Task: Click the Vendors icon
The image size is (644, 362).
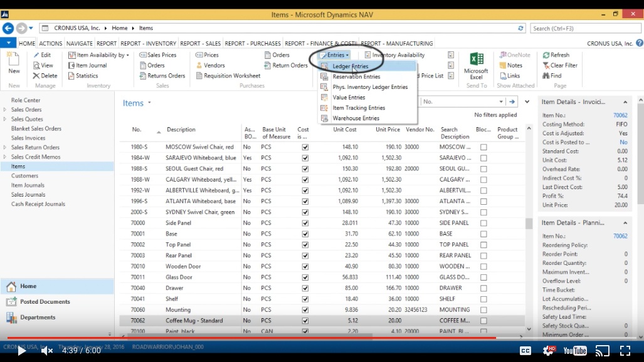Action: (199, 65)
